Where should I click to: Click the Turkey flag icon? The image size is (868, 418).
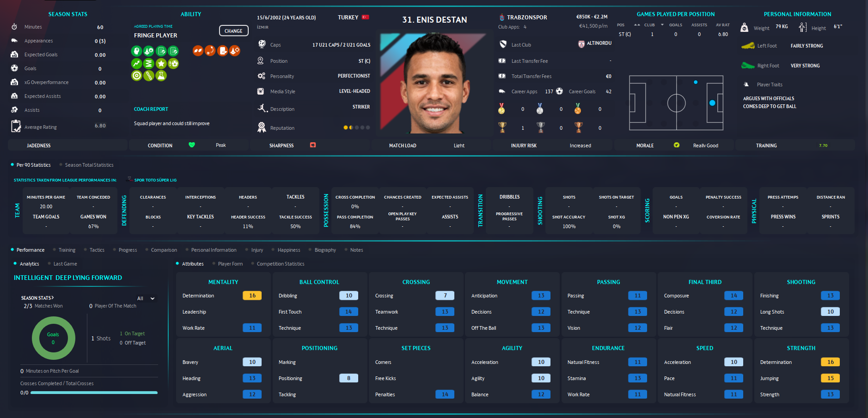click(x=365, y=17)
